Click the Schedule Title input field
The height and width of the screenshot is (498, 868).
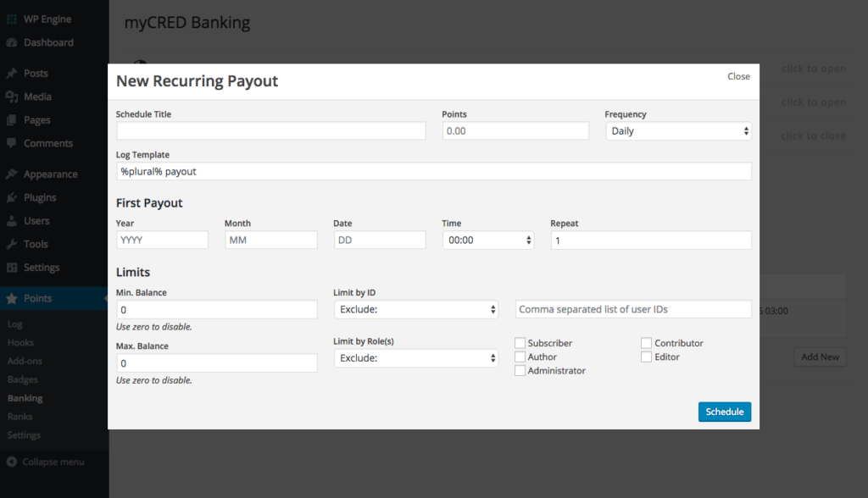point(270,130)
